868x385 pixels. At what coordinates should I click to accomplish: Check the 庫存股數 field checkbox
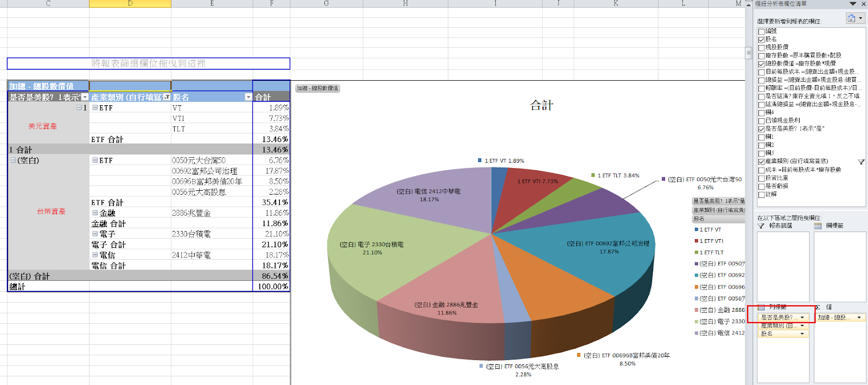point(761,56)
